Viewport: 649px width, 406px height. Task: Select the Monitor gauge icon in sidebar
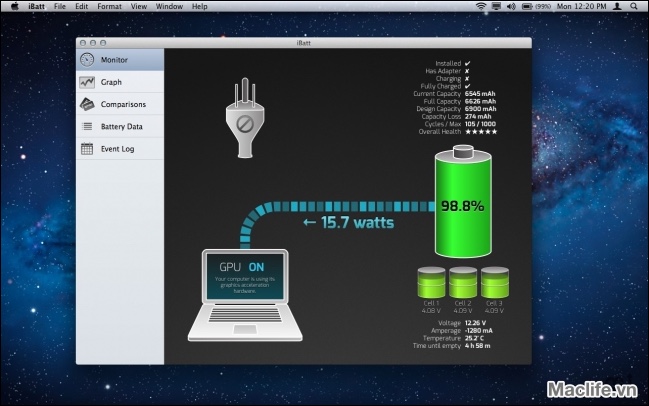coord(87,60)
